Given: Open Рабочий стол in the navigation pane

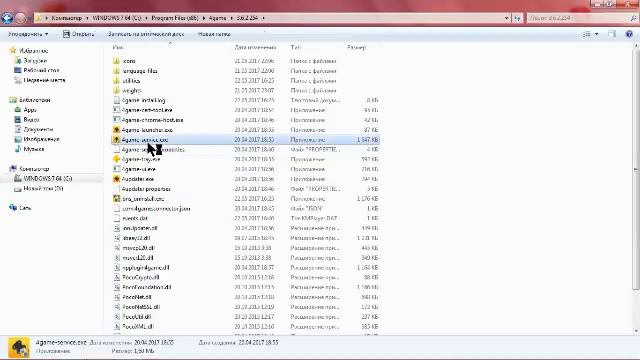Looking at the screenshot, I should click(x=41, y=70).
